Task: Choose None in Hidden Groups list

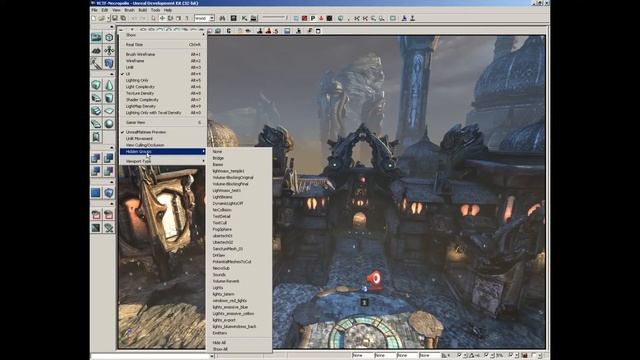Action: click(240, 151)
